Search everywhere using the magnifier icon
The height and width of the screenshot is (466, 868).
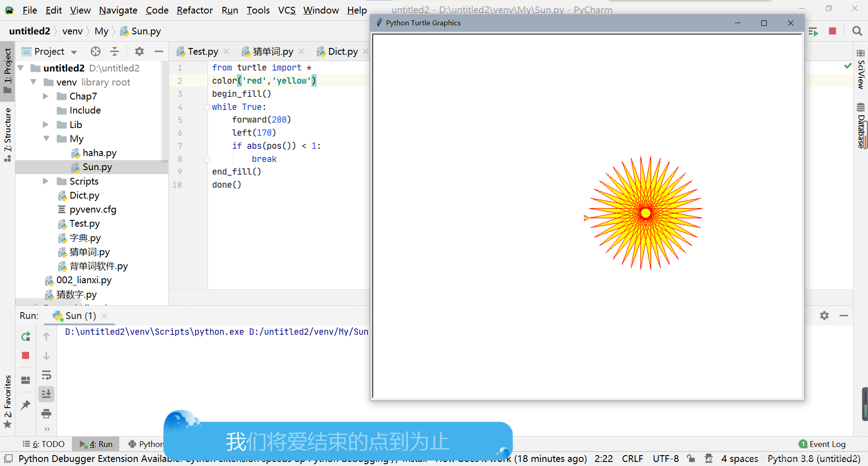click(857, 31)
